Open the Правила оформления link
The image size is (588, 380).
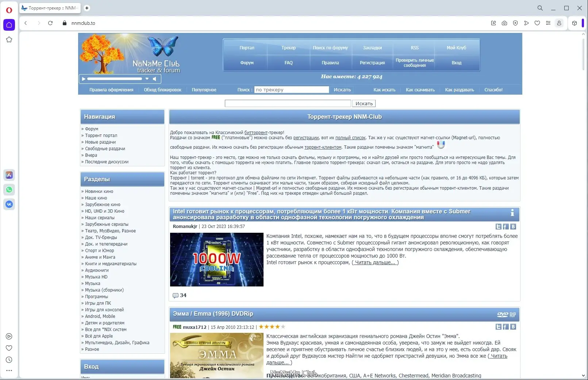tap(111, 90)
